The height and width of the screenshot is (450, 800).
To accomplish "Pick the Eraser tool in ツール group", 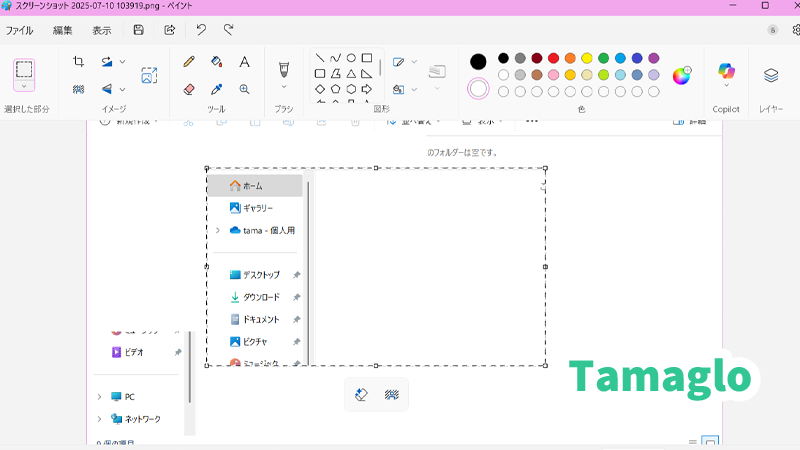I will 189,89.
